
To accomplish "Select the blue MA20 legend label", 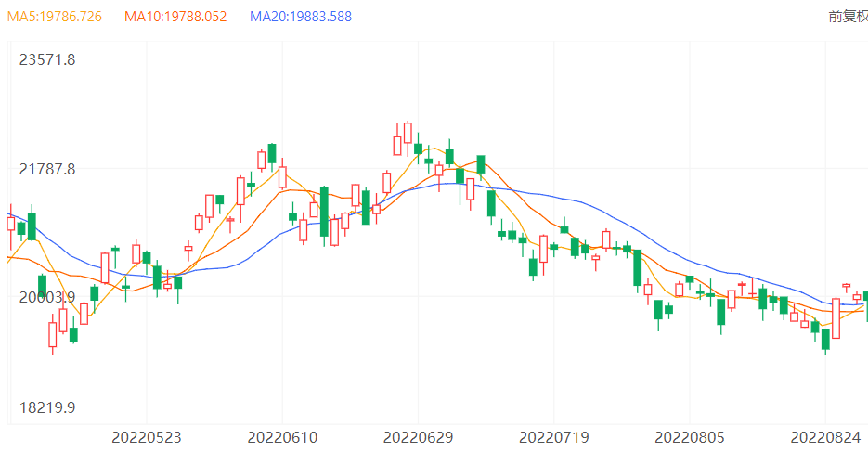I will [x=301, y=17].
